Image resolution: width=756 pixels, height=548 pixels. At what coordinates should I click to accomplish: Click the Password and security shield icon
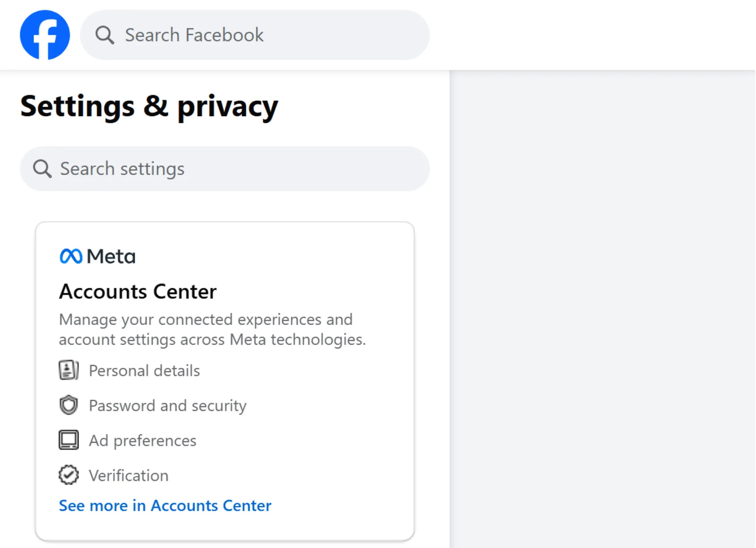pos(69,405)
